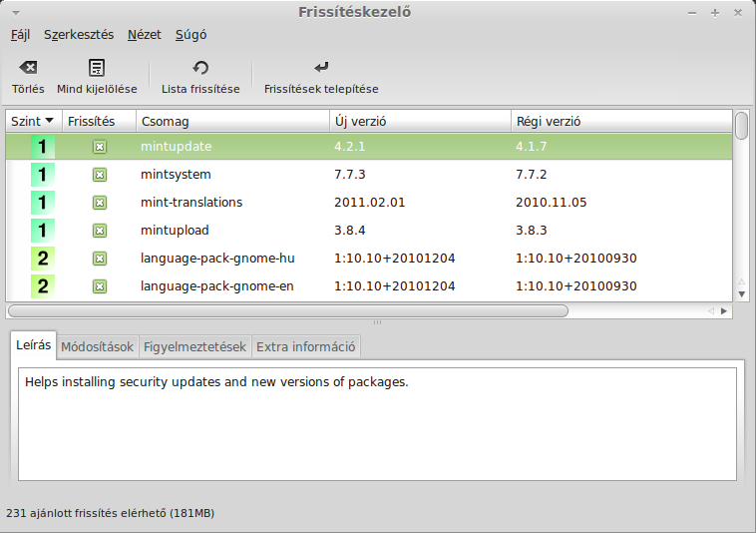Click new version 4.2.1 cell
The width and height of the screenshot is (756, 533).
[349, 147]
